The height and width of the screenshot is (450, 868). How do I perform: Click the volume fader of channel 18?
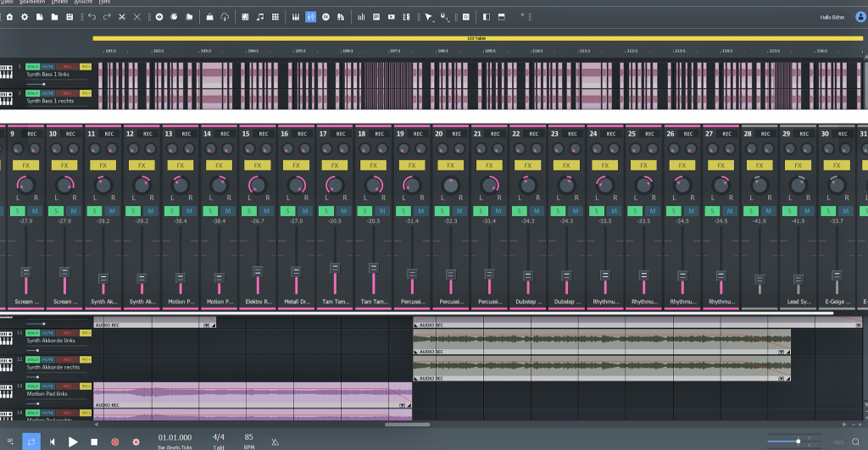[x=373, y=269]
